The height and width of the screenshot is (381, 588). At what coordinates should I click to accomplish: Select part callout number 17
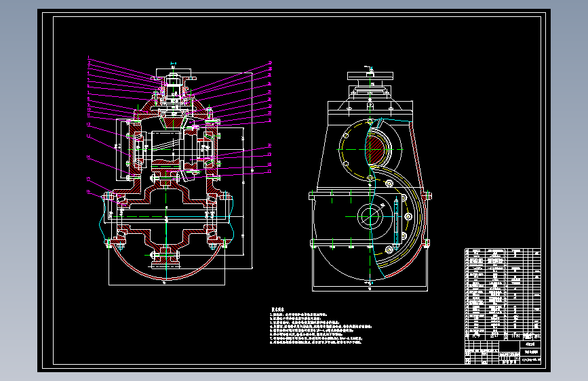click(x=269, y=172)
